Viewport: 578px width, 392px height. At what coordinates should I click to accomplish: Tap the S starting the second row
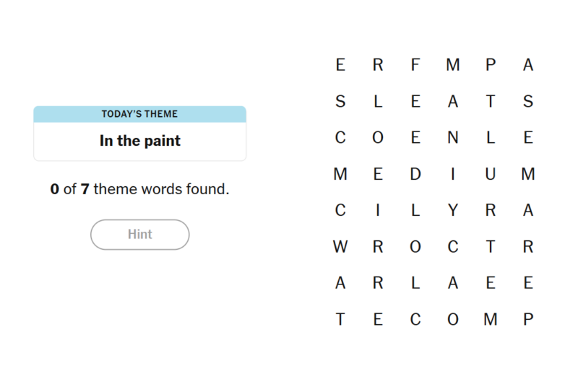click(340, 102)
